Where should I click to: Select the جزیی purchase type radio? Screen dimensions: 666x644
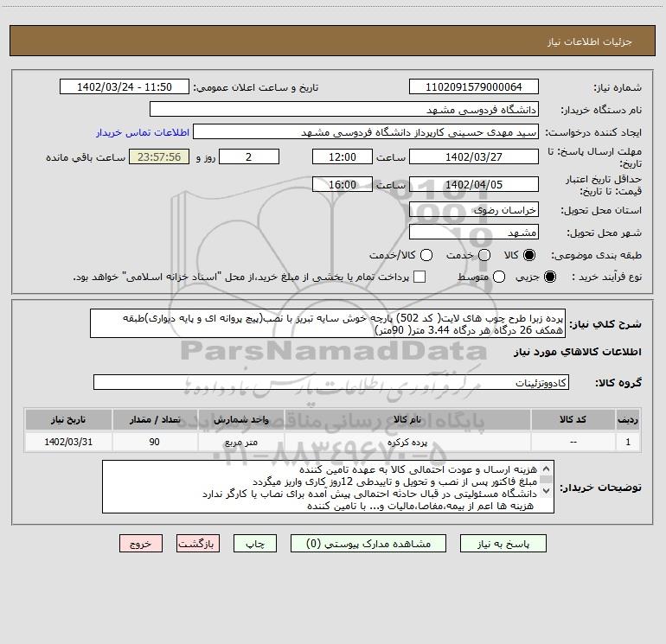click(549, 277)
